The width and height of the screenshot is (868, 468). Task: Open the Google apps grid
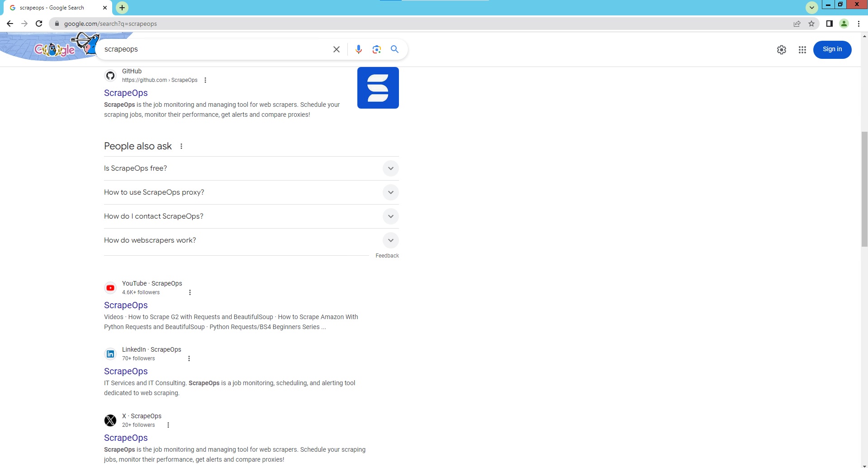[x=802, y=50]
